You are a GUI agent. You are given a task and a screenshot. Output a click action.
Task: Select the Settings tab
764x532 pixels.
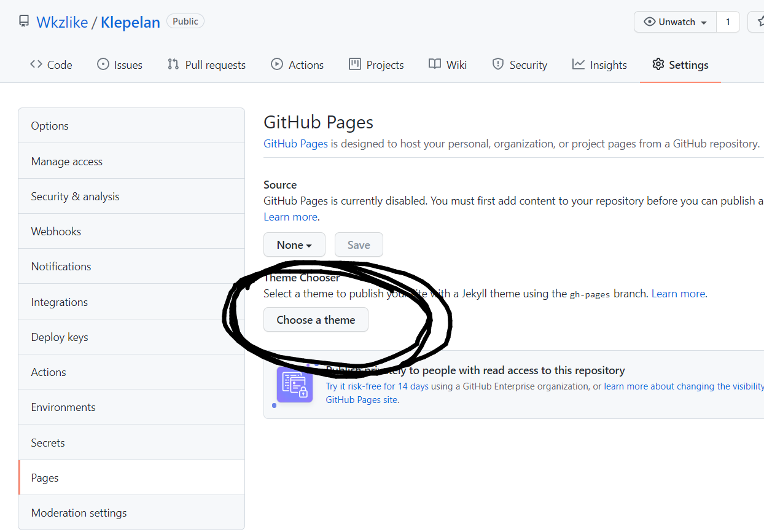point(680,65)
